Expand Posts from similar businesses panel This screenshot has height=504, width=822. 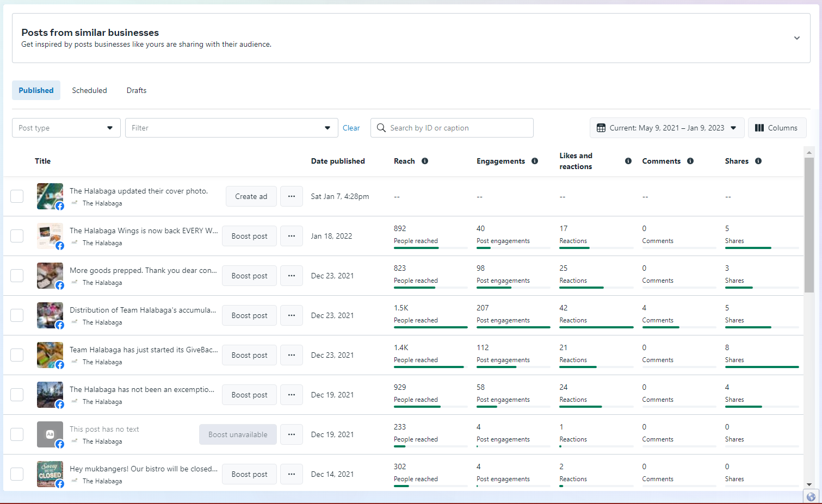(x=796, y=38)
